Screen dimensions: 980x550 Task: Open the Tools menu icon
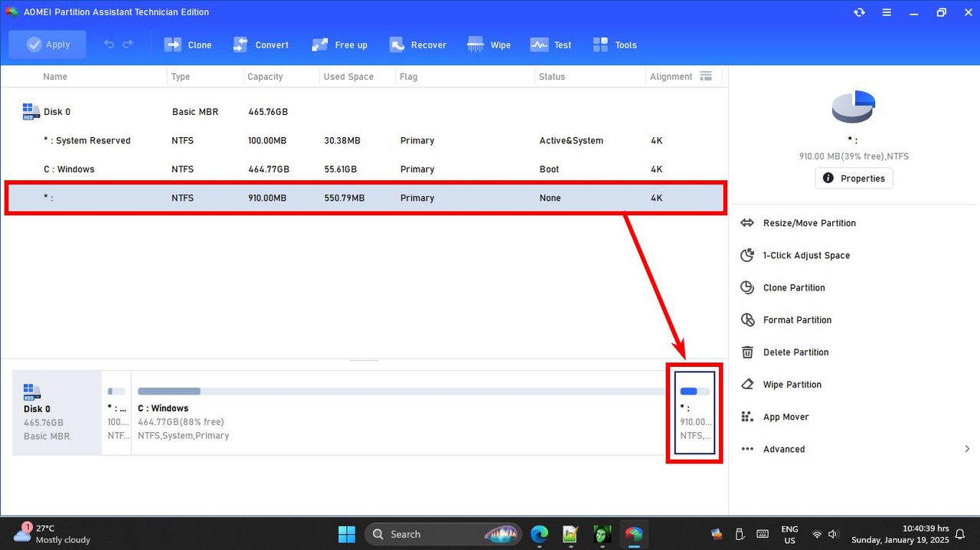click(x=614, y=44)
